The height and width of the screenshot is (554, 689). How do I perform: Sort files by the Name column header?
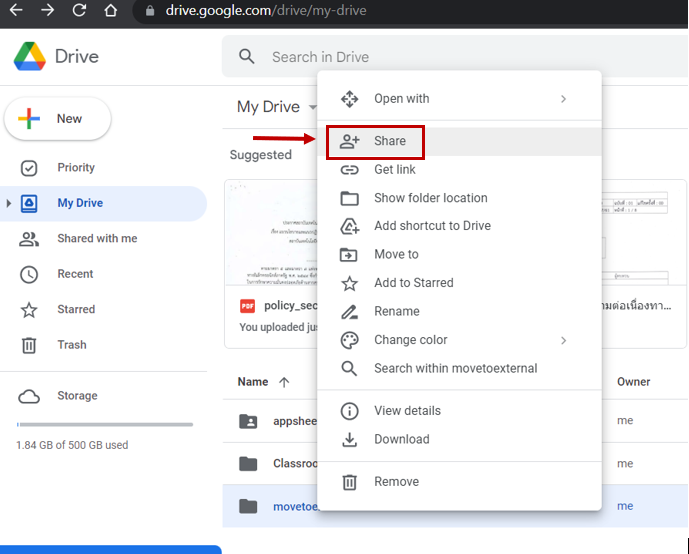coord(253,382)
